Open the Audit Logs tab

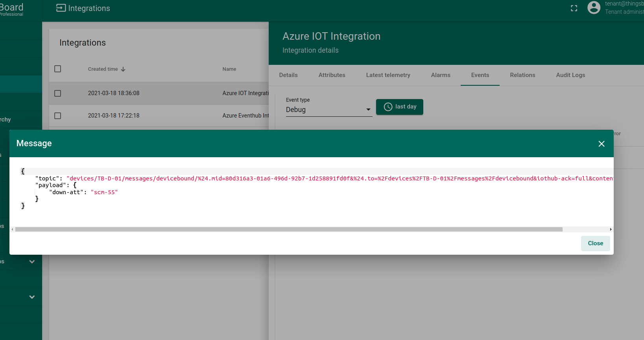tap(571, 75)
